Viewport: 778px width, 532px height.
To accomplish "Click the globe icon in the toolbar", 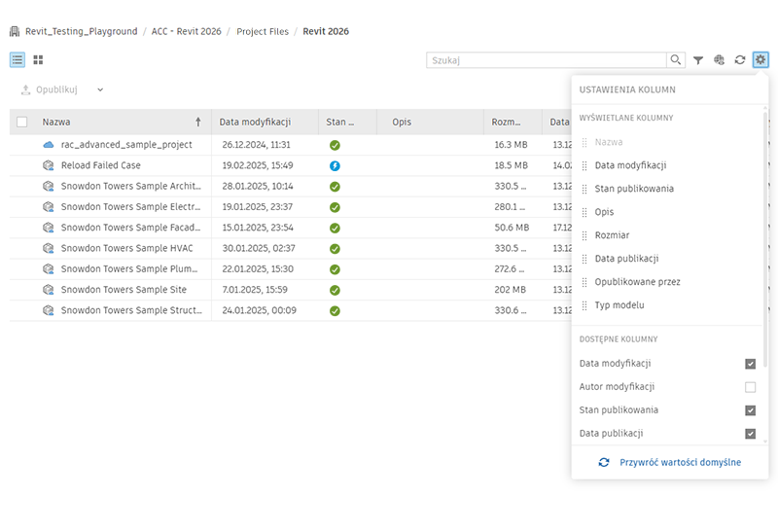I will 719,60.
